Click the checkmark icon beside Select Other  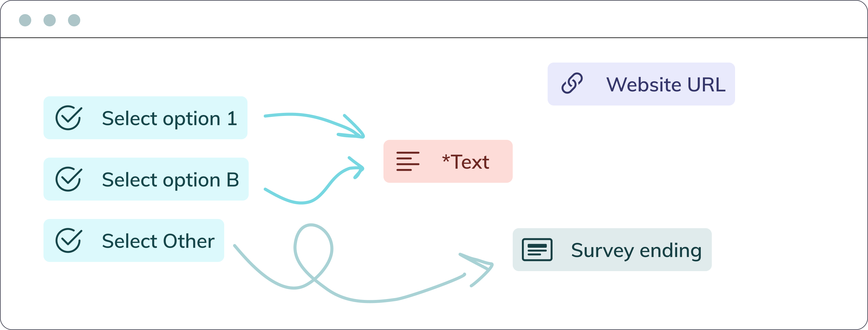(x=68, y=240)
